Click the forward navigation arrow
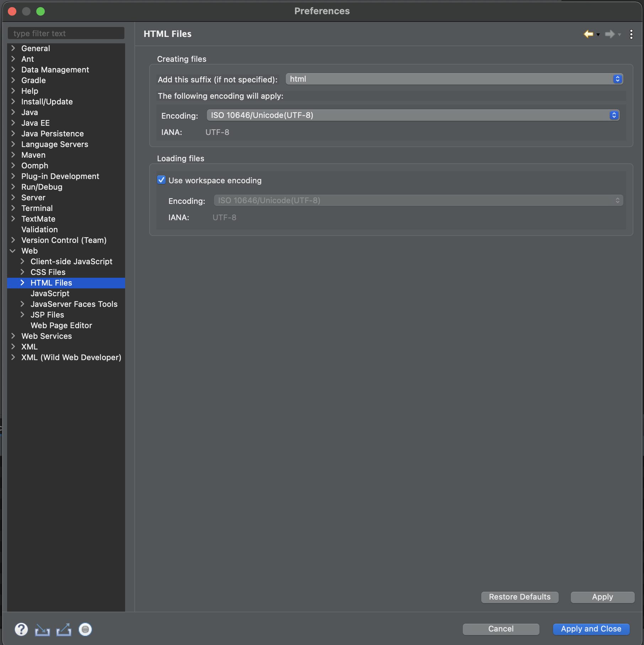 tap(610, 34)
